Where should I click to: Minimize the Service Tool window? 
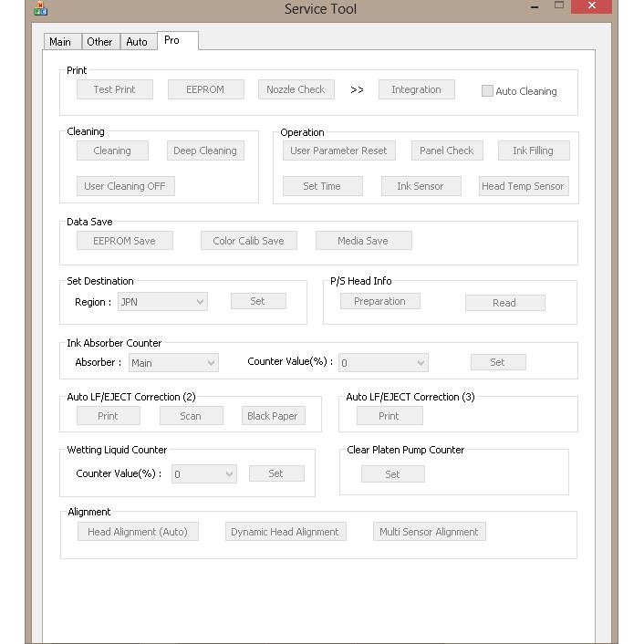coord(534,7)
